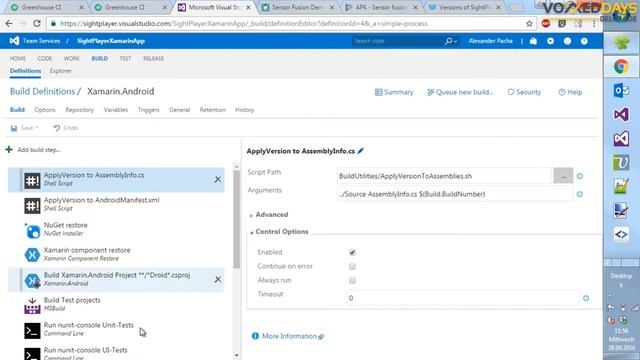
Task: Open the feedback smiley icon in header
Action: [567, 41]
